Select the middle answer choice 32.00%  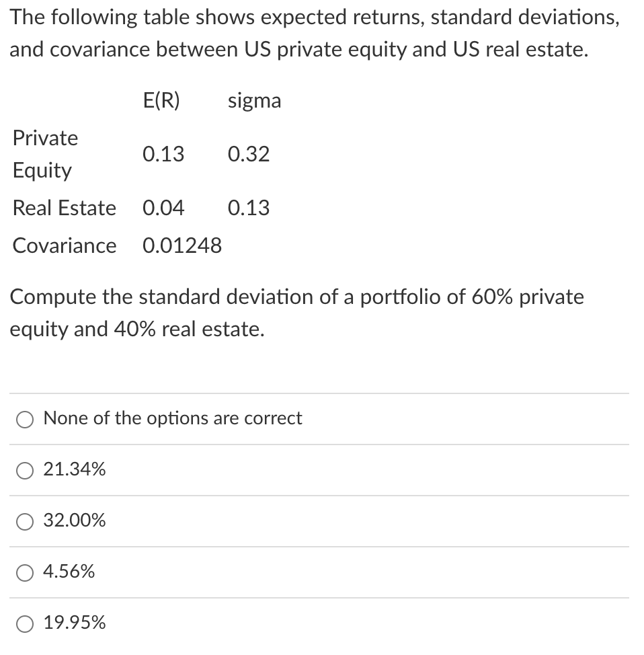click(x=25, y=521)
